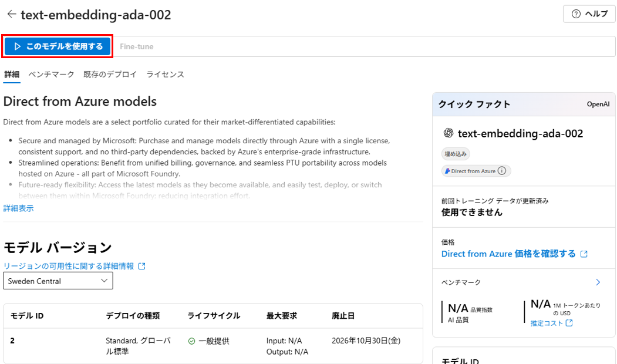Click the external-link icon beside the price link
Screen dimensions: 617x364
[584, 254]
